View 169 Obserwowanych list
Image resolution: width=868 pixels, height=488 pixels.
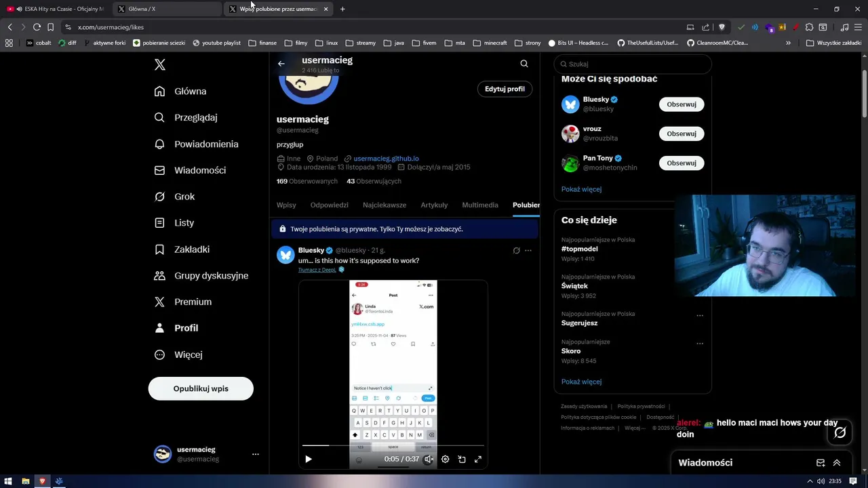pyautogui.click(x=307, y=181)
